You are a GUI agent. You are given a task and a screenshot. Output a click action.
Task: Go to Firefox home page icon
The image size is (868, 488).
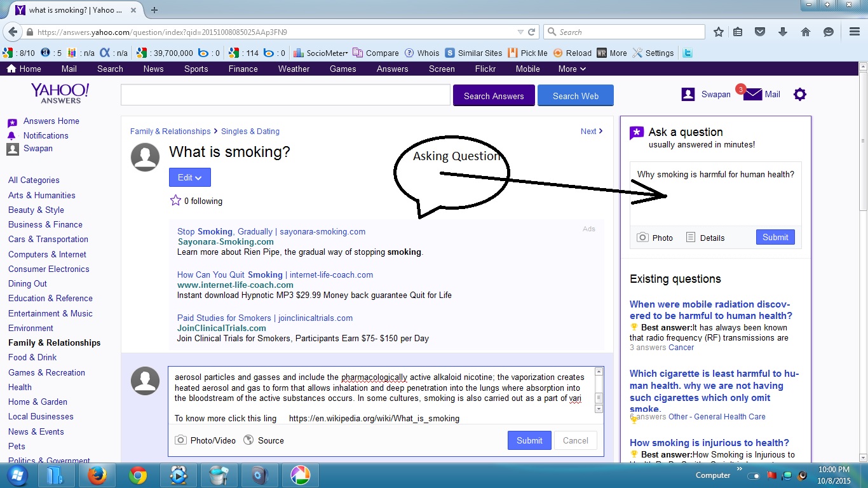pos(805,32)
